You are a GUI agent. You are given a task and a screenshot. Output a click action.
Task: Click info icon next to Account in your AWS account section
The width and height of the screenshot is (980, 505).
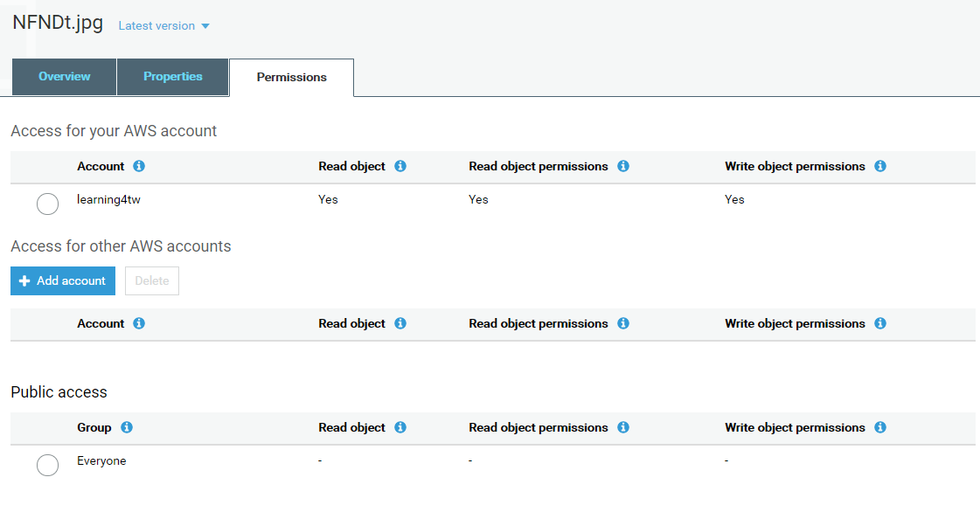(x=139, y=166)
